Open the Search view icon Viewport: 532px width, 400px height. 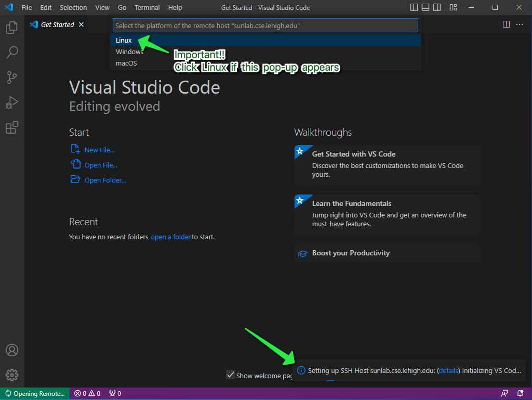click(x=12, y=52)
